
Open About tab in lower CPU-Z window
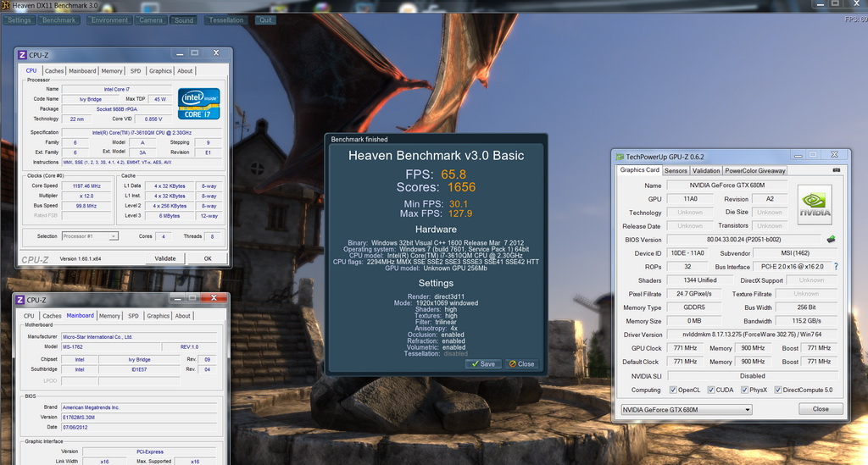(183, 316)
